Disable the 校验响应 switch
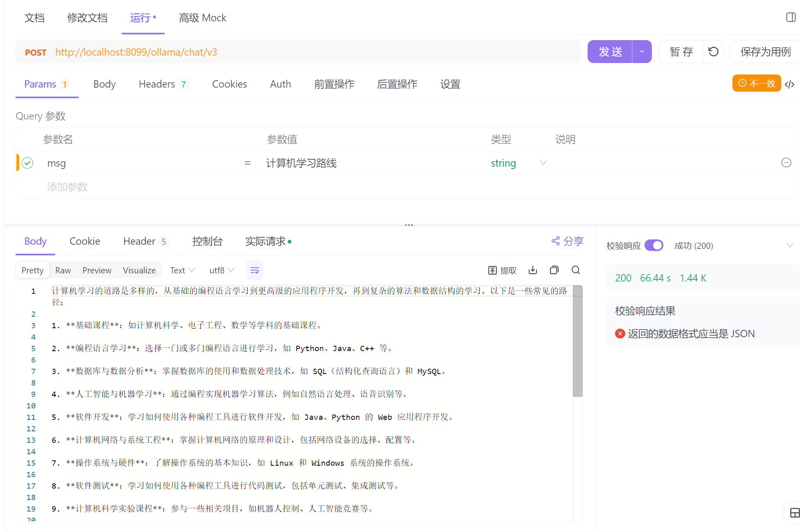This screenshot has height=532, width=800. tap(654, 246)
